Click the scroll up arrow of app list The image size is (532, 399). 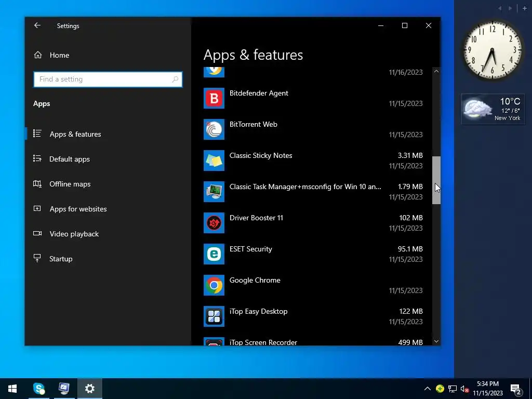click(436, 71)
